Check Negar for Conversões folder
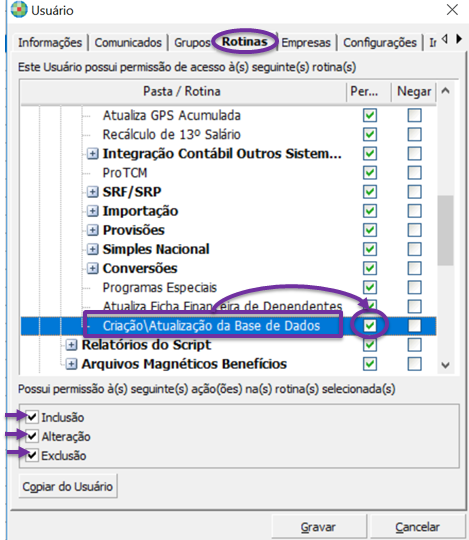Image resolution: width=469 pixels, height=540 pixels. tap(415, 268)
